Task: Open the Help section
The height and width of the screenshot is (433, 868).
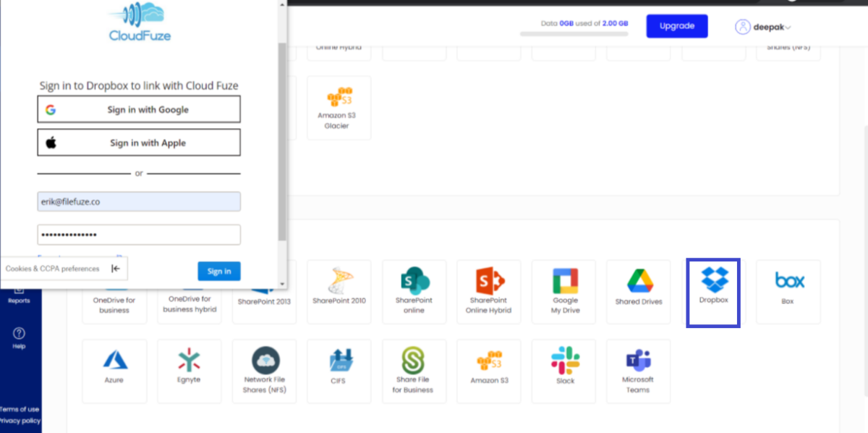Action: 18,338
